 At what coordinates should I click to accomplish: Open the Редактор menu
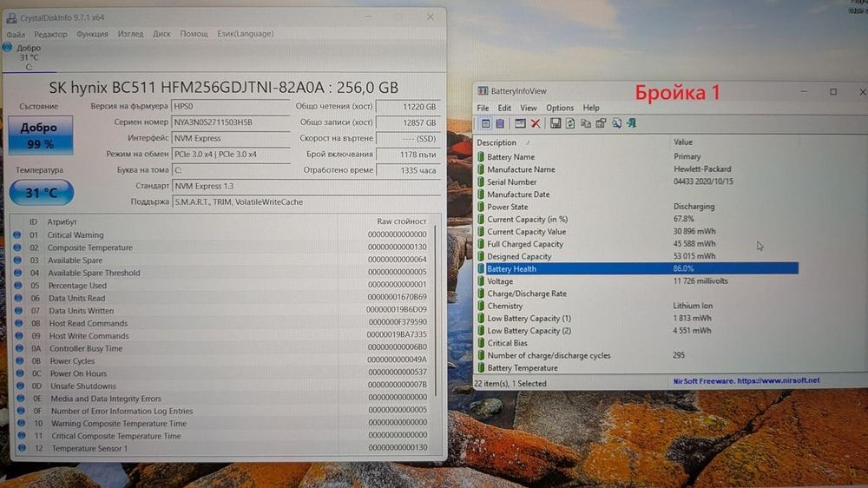(50, 35)
